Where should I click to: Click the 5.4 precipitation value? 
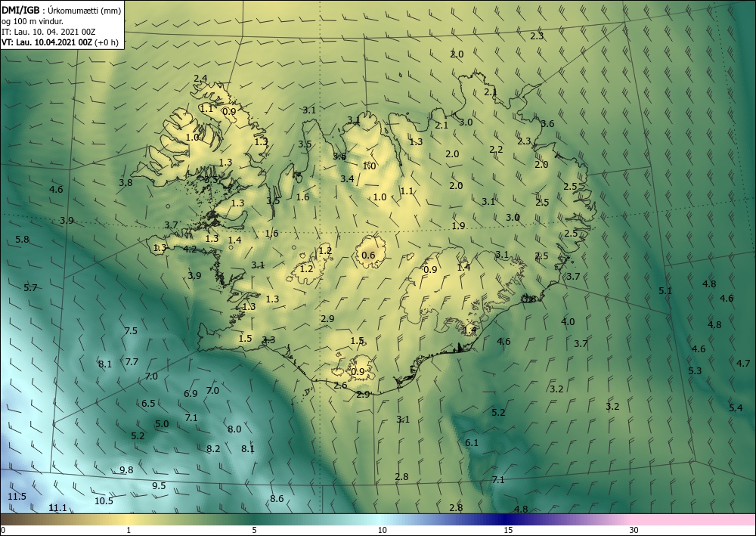[736, 407]
